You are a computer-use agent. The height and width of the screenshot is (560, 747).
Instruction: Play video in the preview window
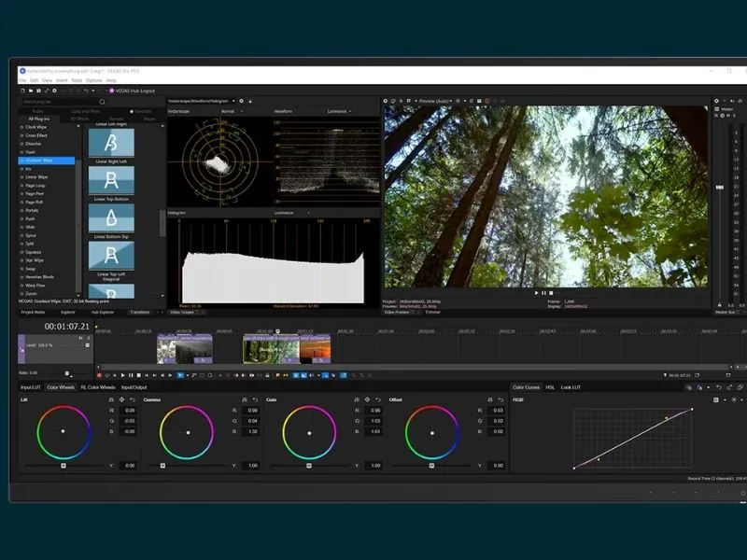point(536,293)
